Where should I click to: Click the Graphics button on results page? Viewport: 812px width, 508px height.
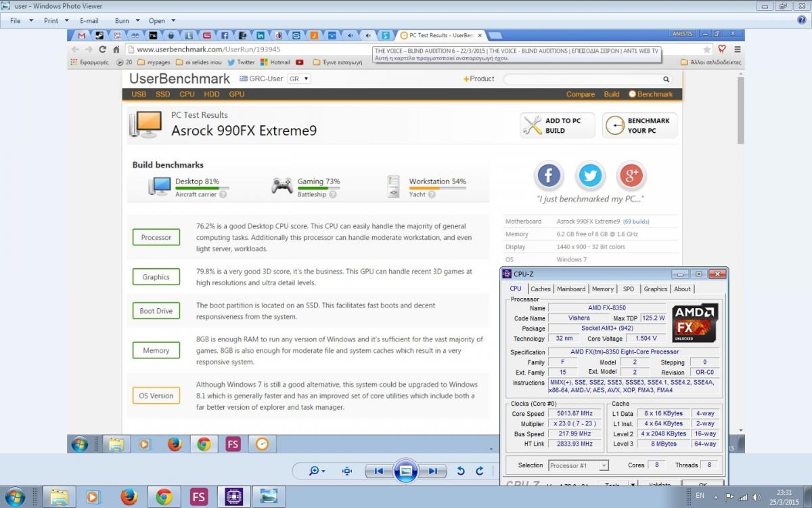tap(156, 277)
